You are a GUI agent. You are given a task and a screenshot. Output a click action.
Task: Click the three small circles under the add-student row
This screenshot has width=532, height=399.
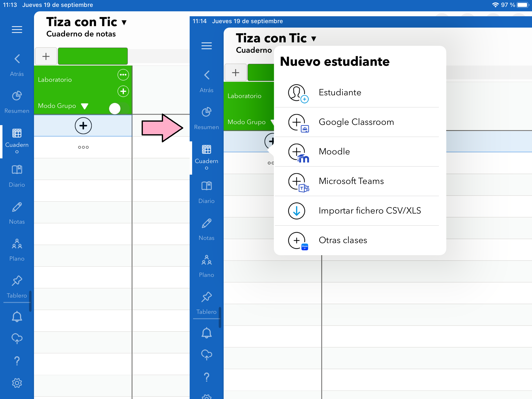[x=83, y=147]
